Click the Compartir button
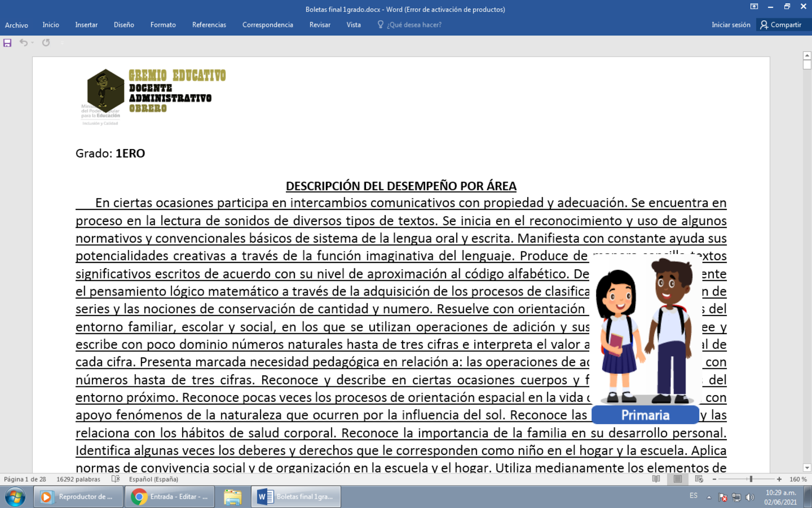Screen dimensions: 812x508 (781, 25)
